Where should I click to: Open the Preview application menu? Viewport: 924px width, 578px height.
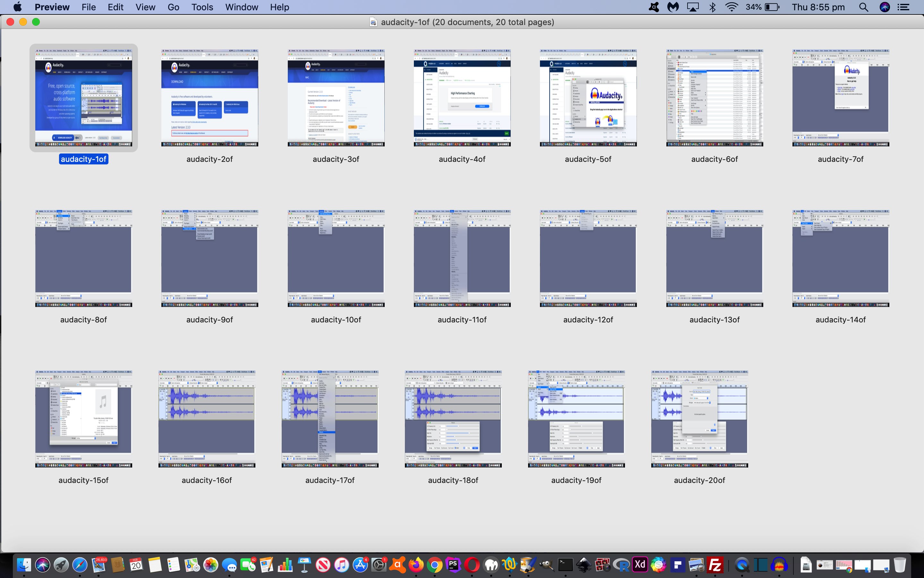(x=52, y=7)
